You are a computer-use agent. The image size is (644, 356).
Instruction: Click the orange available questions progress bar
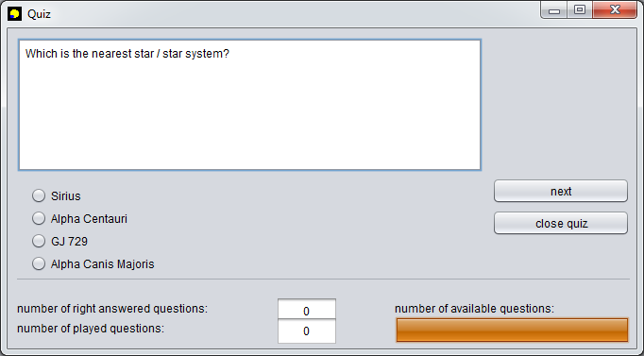coord(512,330)
